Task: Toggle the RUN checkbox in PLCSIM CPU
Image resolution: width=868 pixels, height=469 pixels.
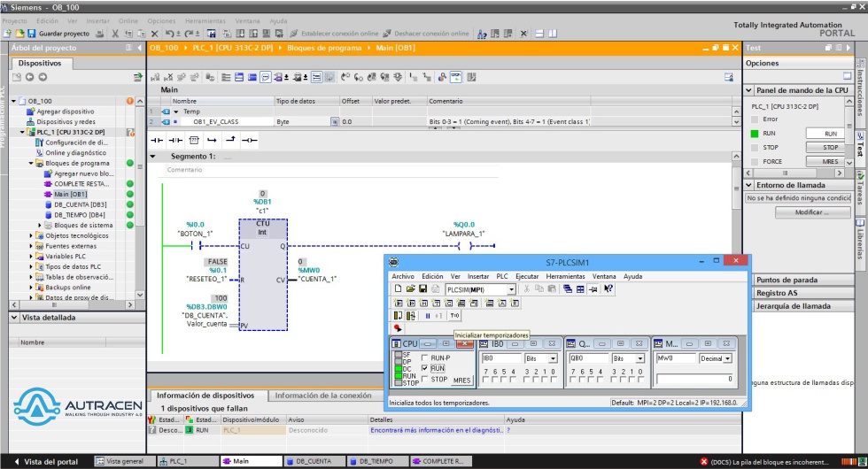Action: tap(424, 368)
